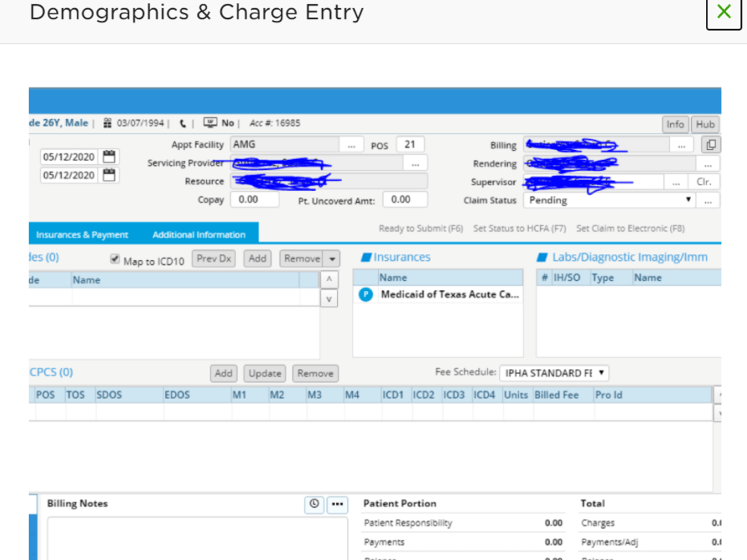Click the POS field showing 21
The width and height of the screenshot is (747, 560).
pos(410,144)
